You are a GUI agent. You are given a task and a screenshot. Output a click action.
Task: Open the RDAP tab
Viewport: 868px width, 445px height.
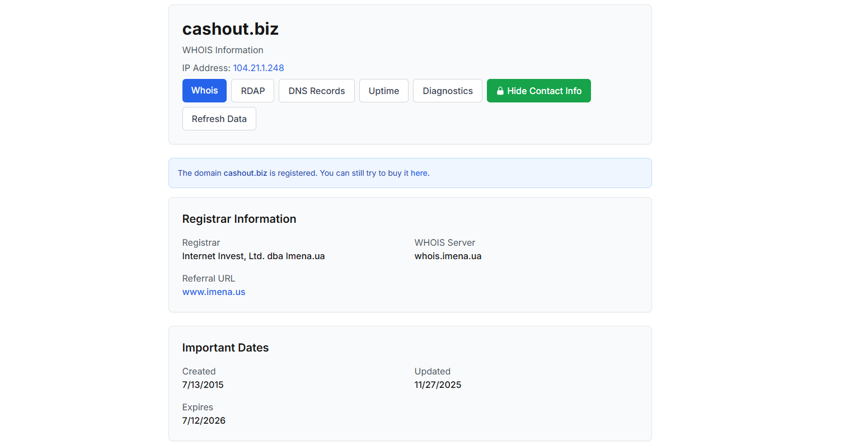(252, 91)
